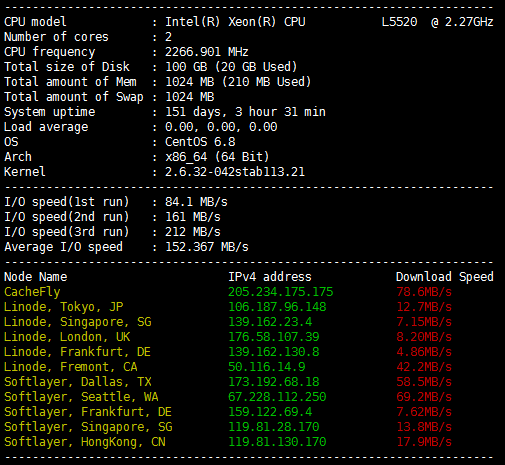Click the Node Name column header
505x465 pixels.
(x=35, y=277)
